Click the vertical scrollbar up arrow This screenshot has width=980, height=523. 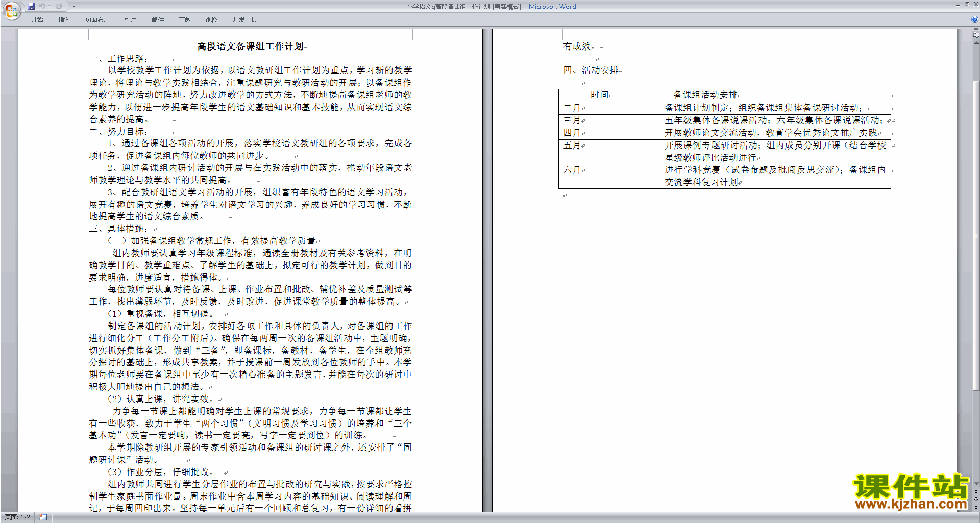pos(976,43)
